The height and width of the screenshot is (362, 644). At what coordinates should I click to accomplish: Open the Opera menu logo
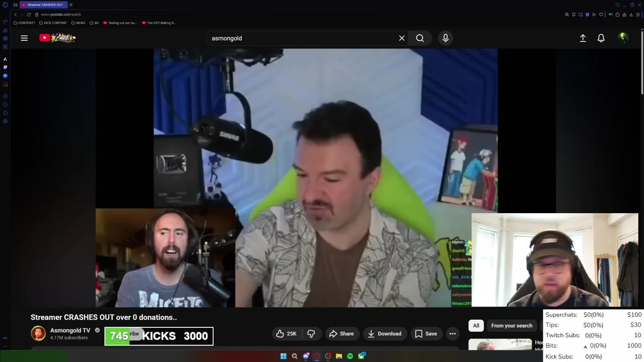[x=5, y=5]
